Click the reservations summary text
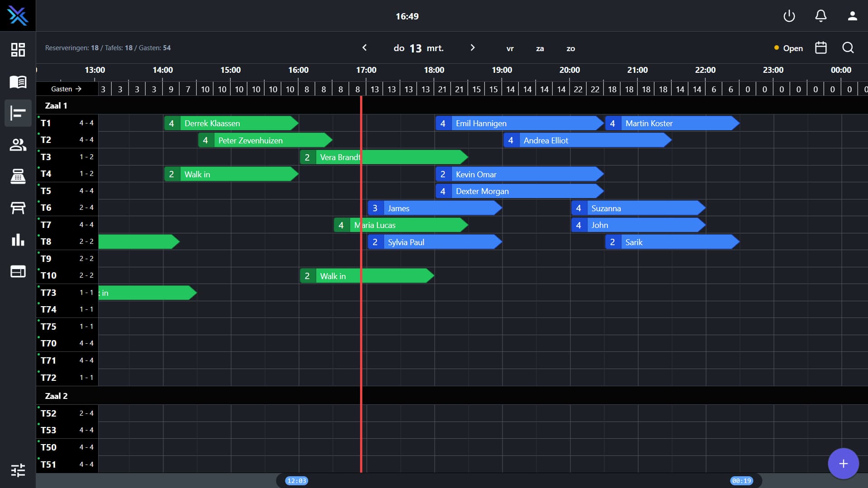 (108, 48)
